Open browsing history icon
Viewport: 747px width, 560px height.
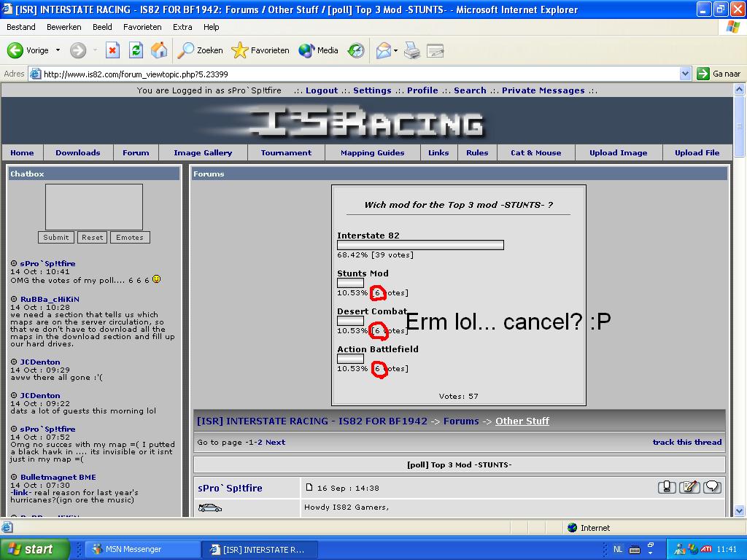coord(356,50)
